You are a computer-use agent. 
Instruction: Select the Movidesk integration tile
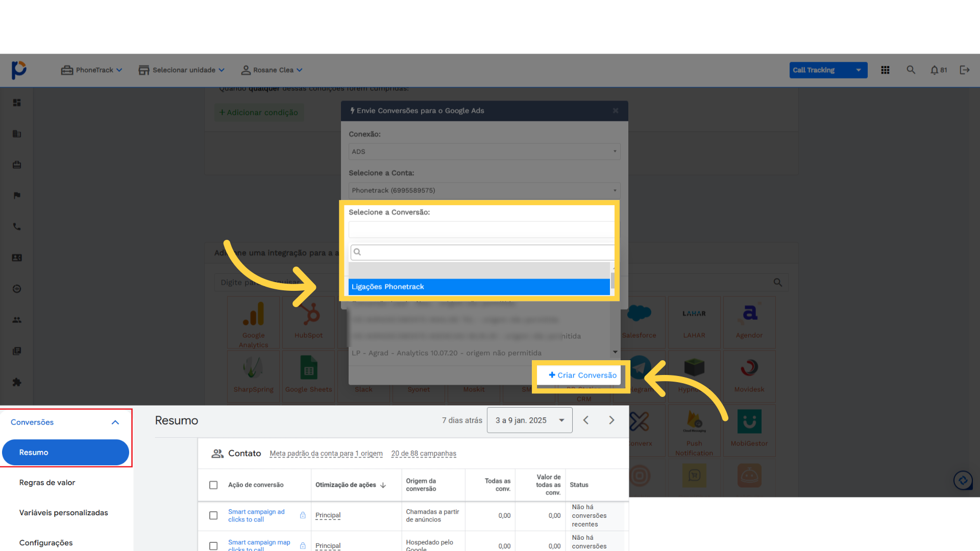(x=749, y=377)
